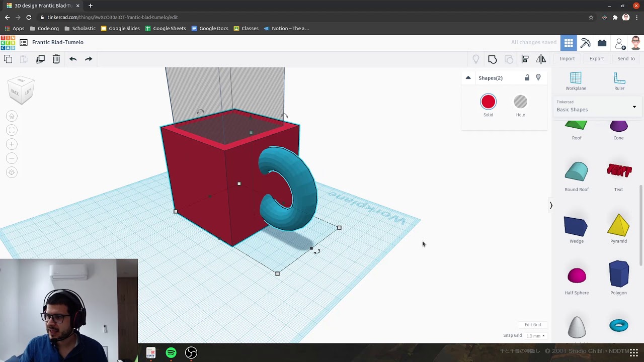Switch to the 3D design grid view
644x362 pixels.
click(569, 43)
